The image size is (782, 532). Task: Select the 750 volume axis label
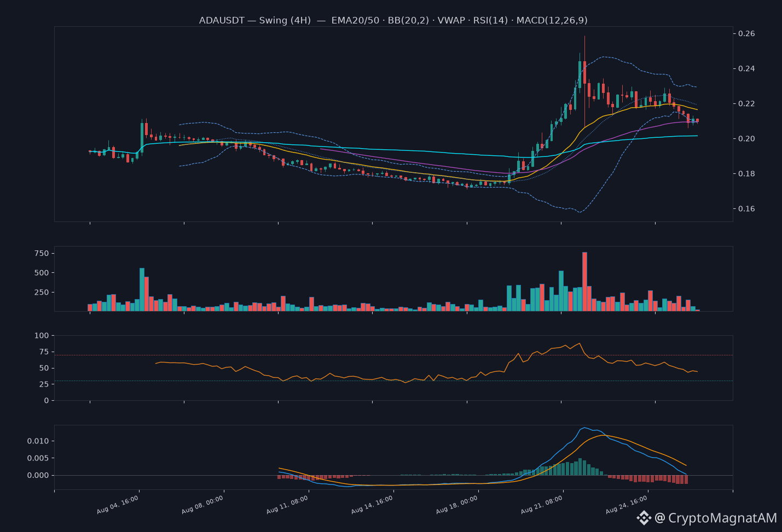42,253
